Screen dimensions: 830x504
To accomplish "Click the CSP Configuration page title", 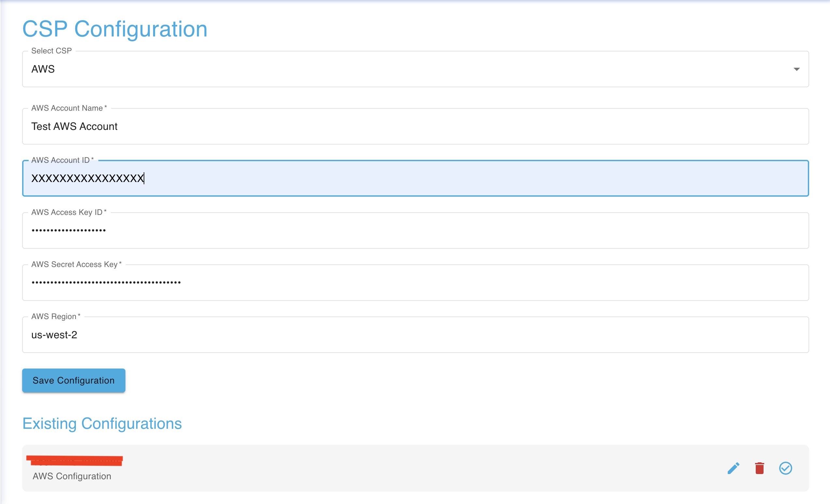I will [115, 29].
